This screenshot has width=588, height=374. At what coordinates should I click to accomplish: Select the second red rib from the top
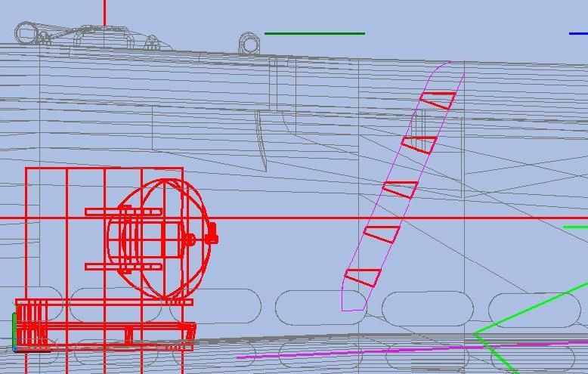[419, 144]
